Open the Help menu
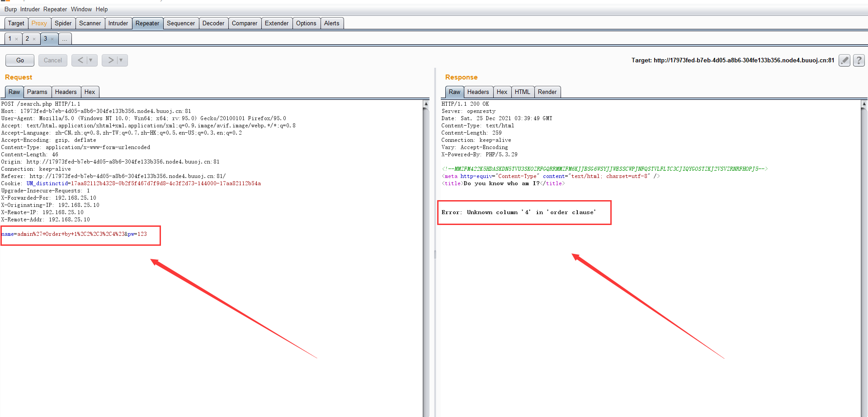This screenshot has height=417, width=868. point(102,9)
